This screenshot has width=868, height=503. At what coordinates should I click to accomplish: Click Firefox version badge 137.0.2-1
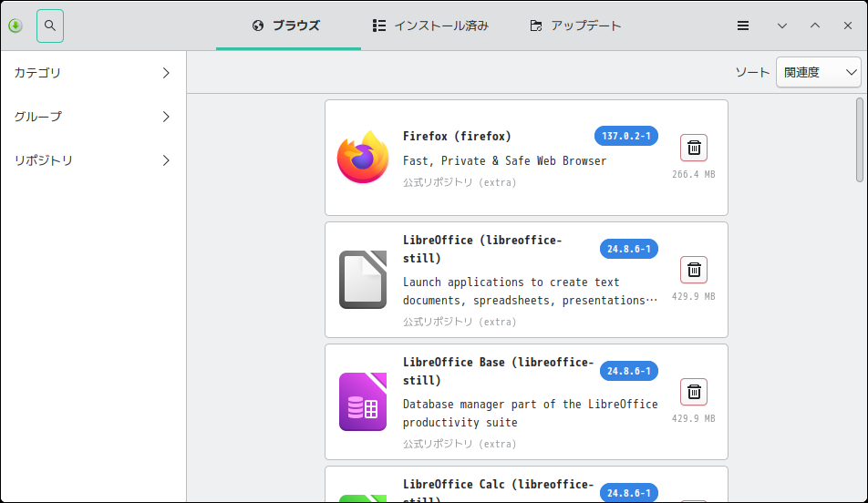tap(626, 136)
